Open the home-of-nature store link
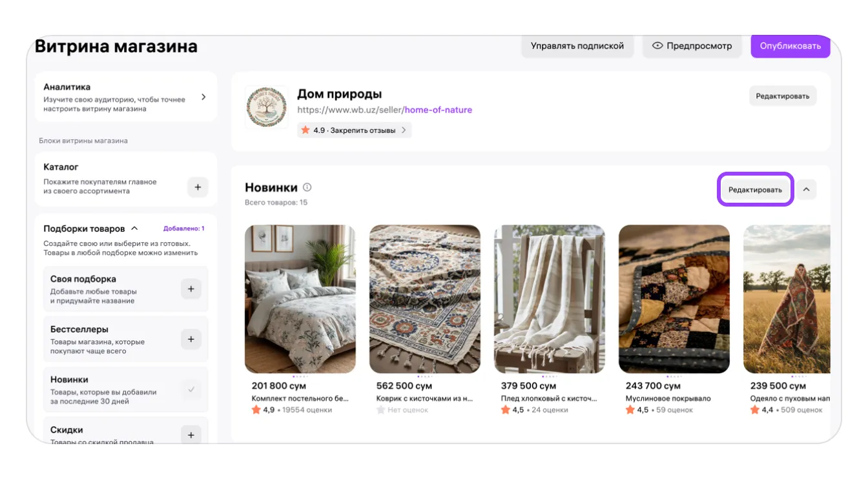Viewport: 868px width, 479px height. pos(438,110)
